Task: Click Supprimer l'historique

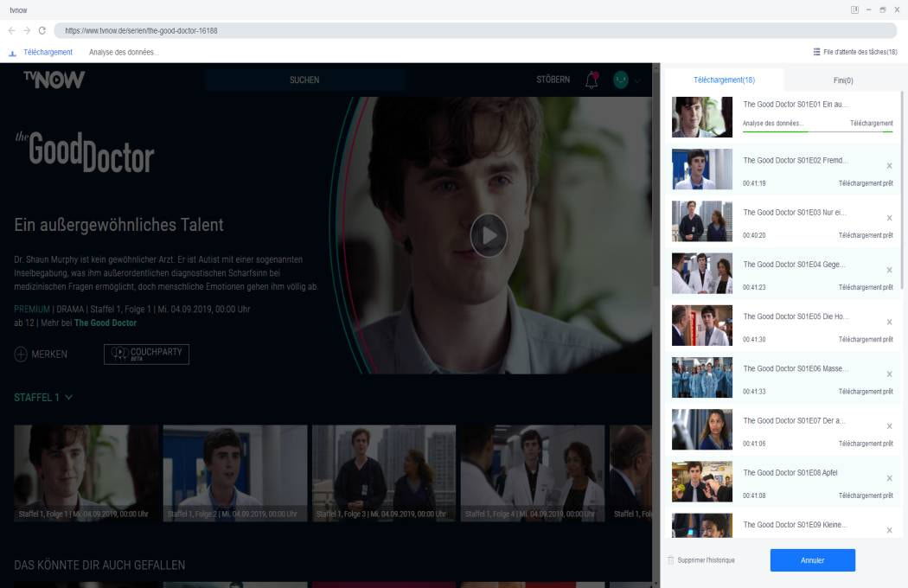Action: coord(706,560)
